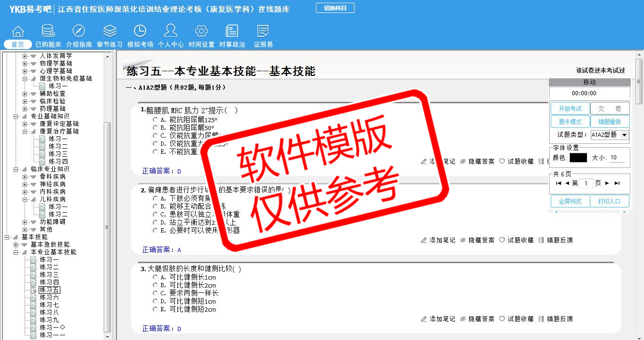This screenshot has width=644, height=340.
Task: Open the 介绍指南 compass icon
Action: 79,32
